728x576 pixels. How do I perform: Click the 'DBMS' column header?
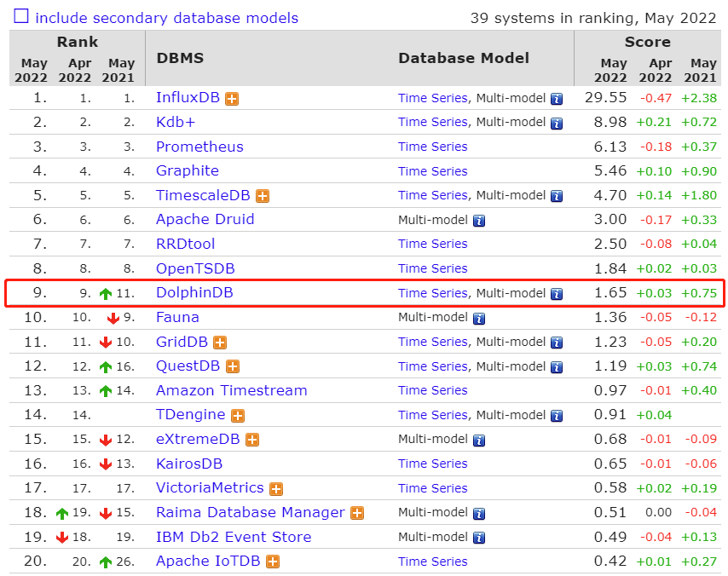tap(180, 58)
